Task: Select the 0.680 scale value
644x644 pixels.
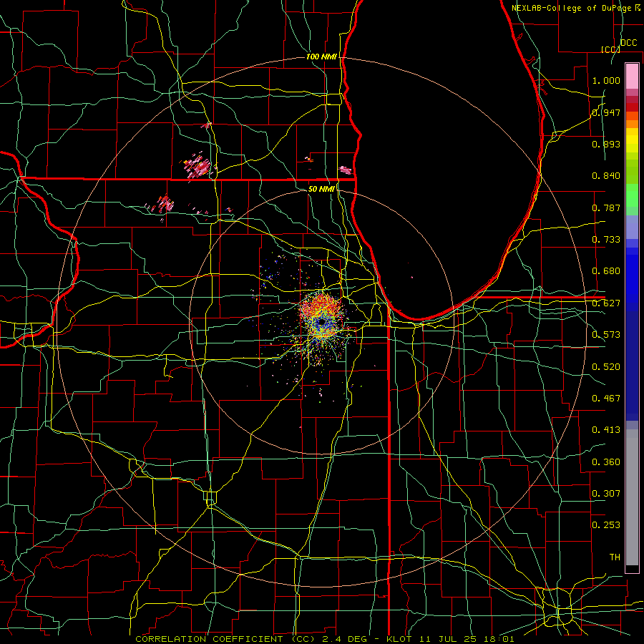Action: (606, 271)
